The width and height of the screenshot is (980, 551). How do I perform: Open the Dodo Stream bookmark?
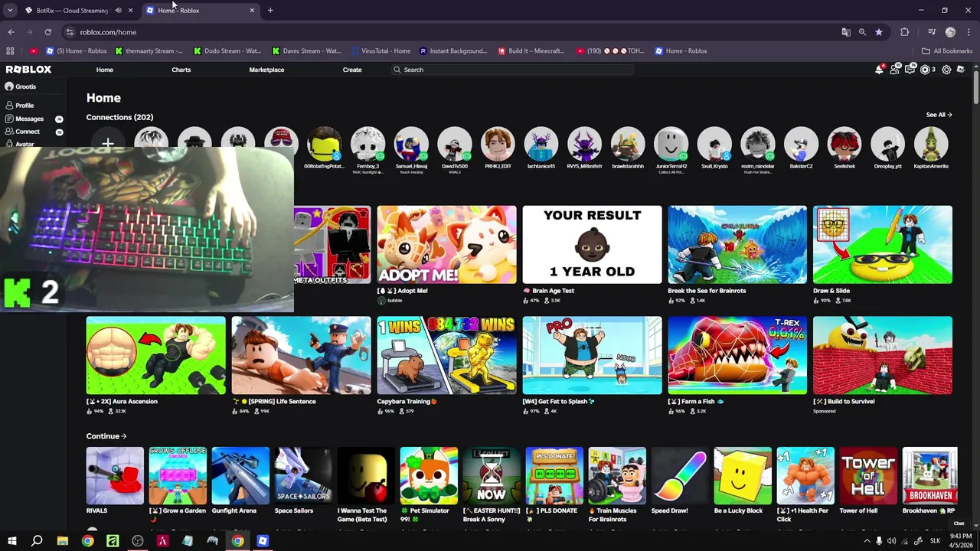coord(227,51)
